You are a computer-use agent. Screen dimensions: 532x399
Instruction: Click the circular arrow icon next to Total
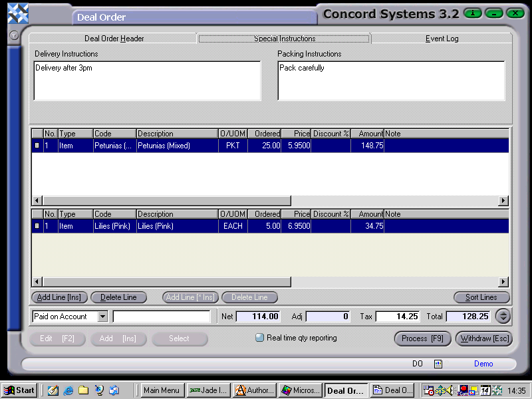click(503, 317)
